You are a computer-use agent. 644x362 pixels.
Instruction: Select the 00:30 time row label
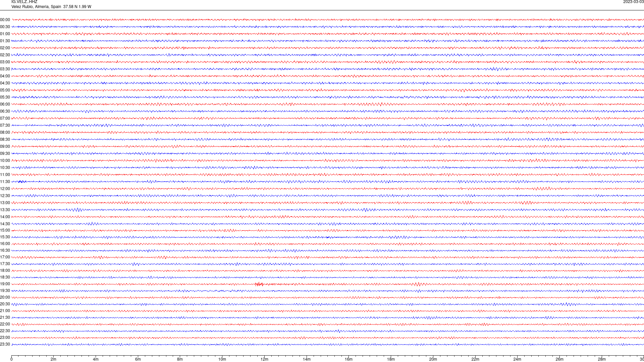click(x=5, y=27)
